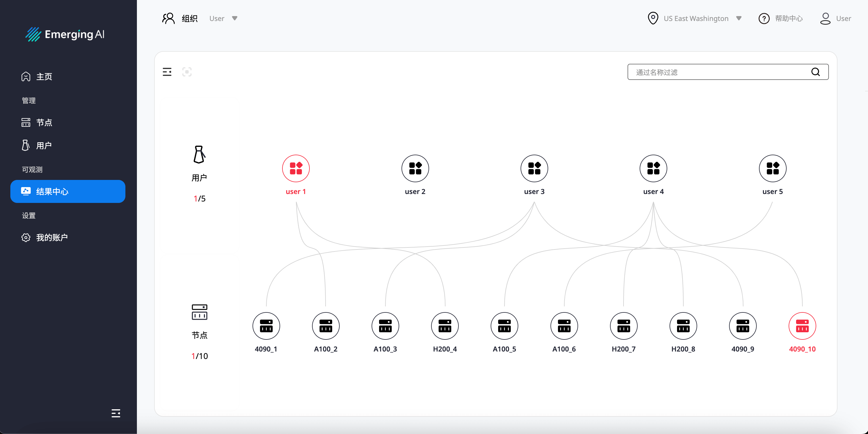
Task: Click the H200_7 server node icon
Action: (623, 326)
